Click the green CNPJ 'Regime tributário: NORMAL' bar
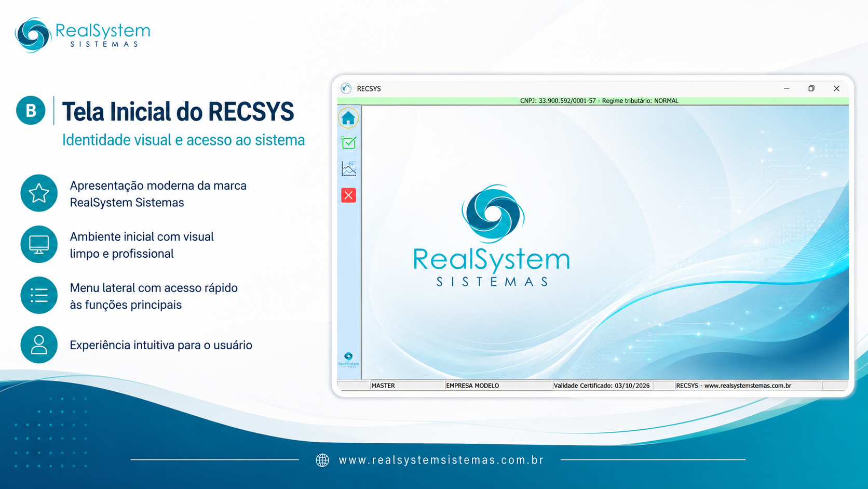The height and width of the screenshot is (489, 868). click(593, 101)
